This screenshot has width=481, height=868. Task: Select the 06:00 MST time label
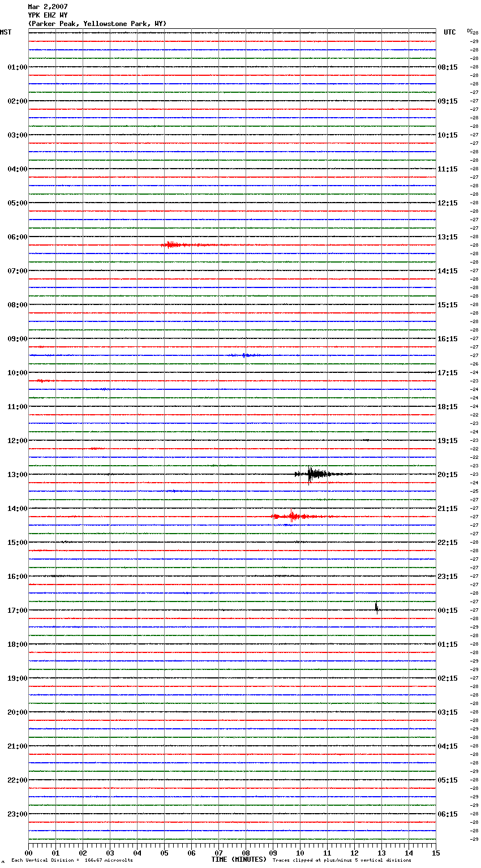pos(18,237)
